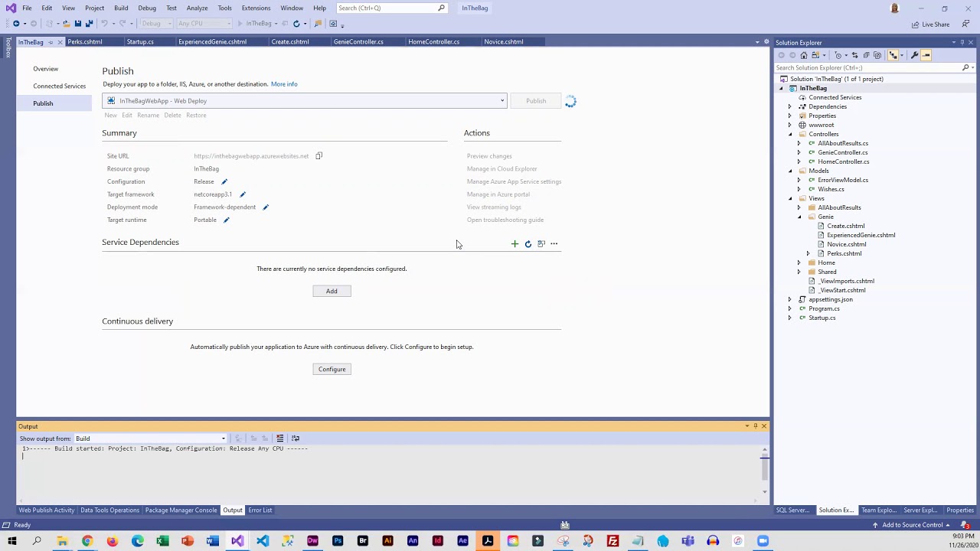980x551 pixels.
Task: Expand the Dependencies node
Action: (790, 106)
